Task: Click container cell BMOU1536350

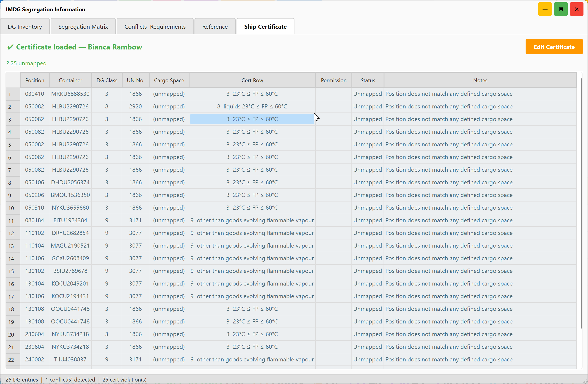Action: point(70,195)
